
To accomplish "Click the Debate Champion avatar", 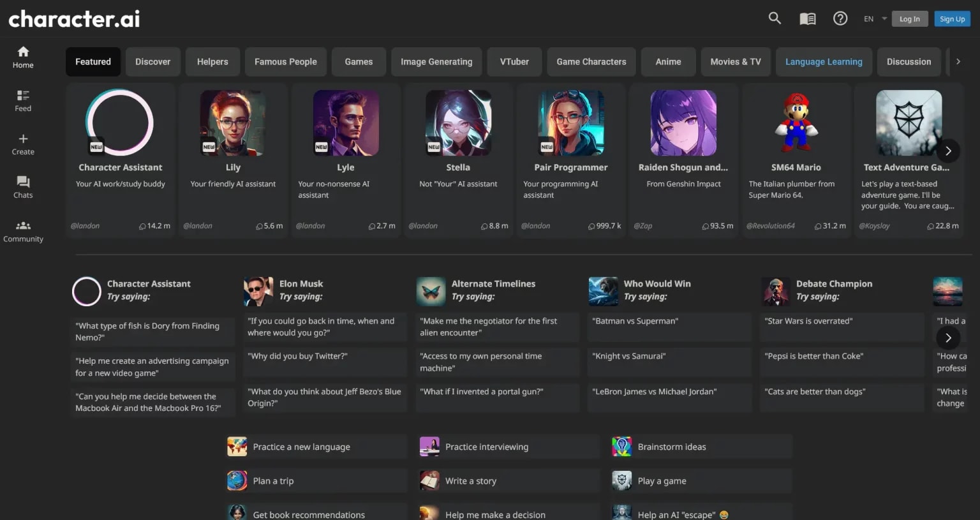I will (775, 292).
